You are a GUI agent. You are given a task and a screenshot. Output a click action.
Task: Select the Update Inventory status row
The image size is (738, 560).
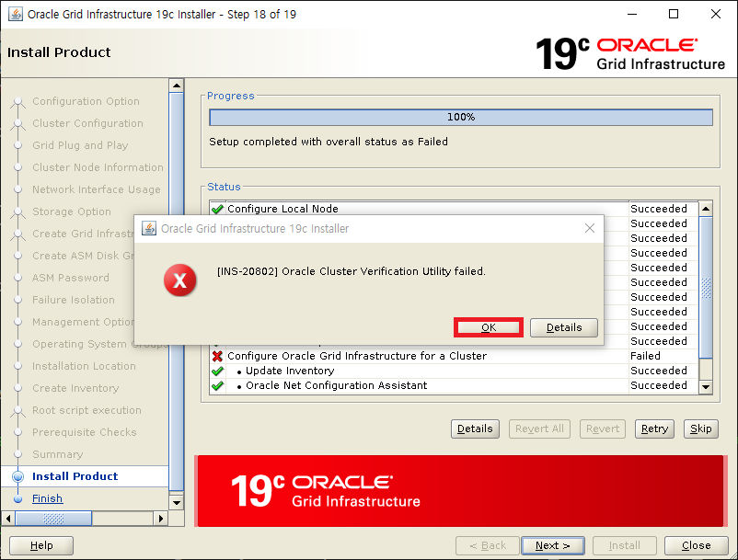[454, 371]
